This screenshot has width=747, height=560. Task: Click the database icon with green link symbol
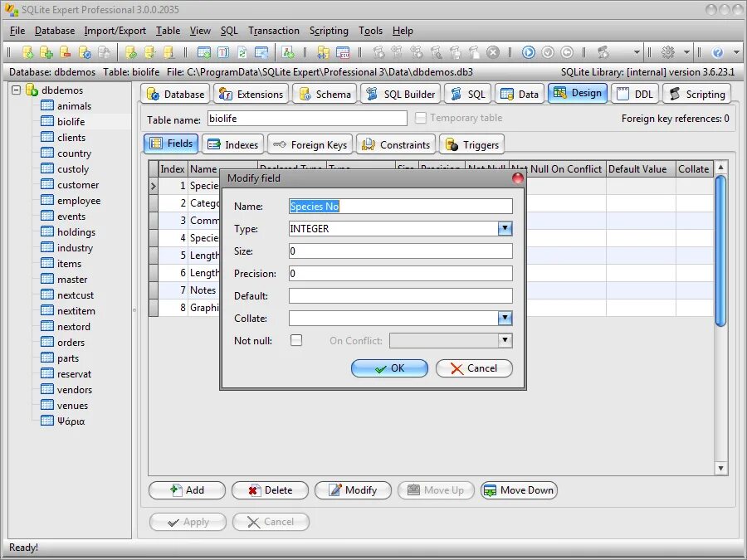[130, 52]
